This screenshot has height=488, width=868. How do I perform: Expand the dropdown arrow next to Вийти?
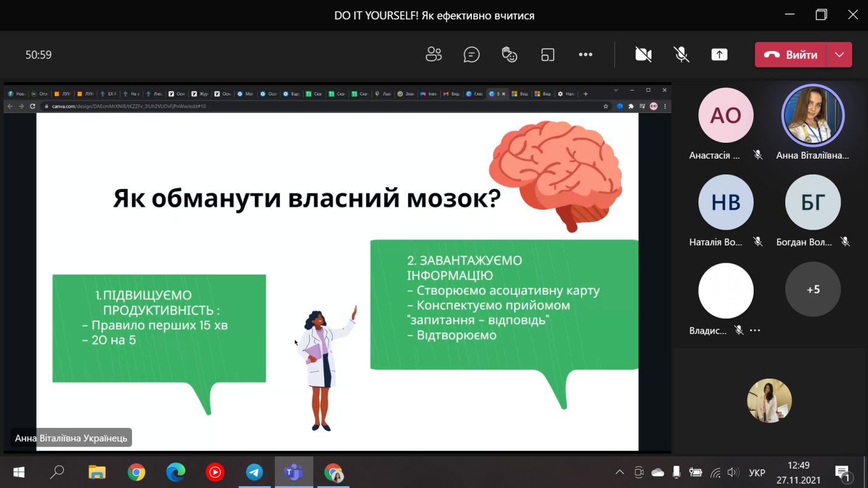(839, 55)
